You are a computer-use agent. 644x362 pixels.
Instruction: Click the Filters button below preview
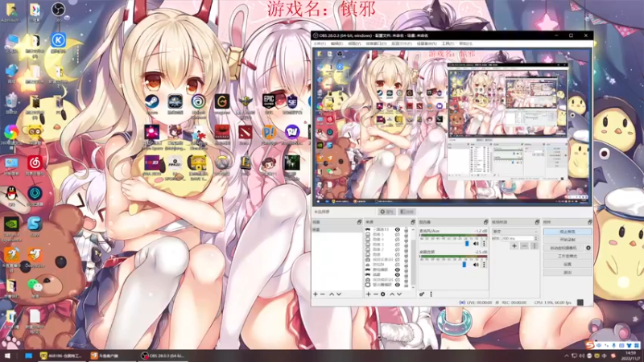pos(407,212)
